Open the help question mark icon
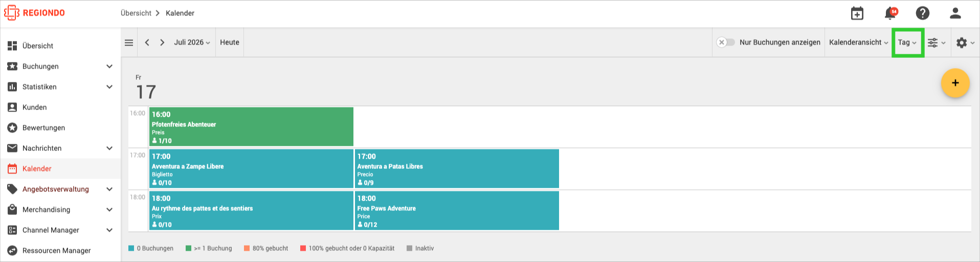Viewport: 980px width, 262px height. click(x=923, y=13)
